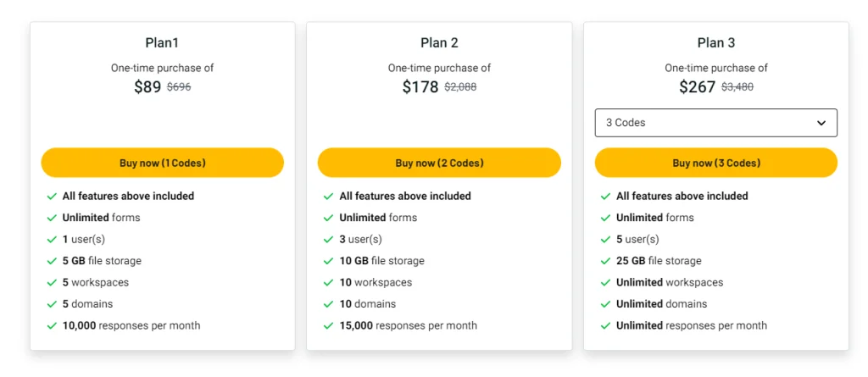Click checkmark next to 'Unlimited domains'

click(605, 304)
